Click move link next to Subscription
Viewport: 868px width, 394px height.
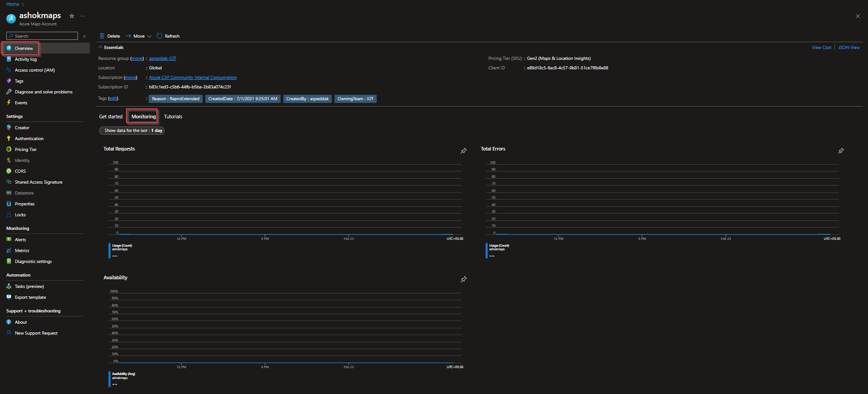tap(131, 77)
